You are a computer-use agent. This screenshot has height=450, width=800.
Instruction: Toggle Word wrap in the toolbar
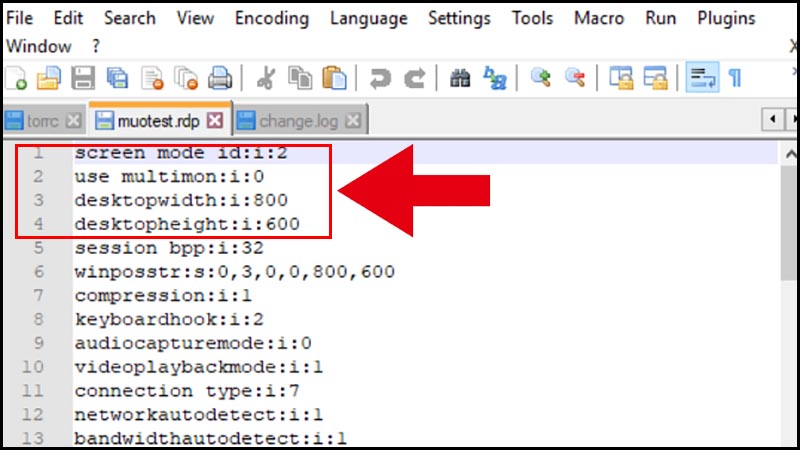[x=702, y=78]
